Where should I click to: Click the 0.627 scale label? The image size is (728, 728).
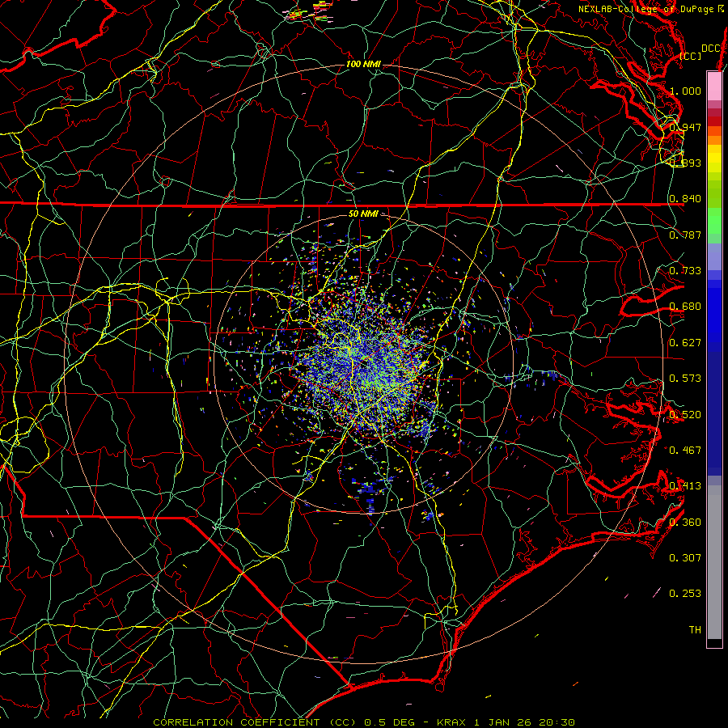pos(685,343)
